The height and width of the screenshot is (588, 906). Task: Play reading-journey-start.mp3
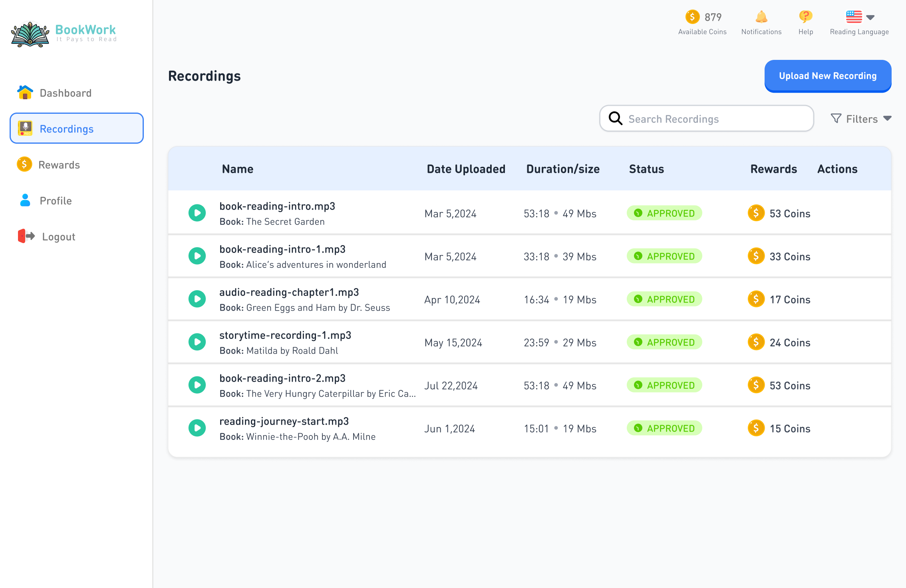(x=197, y=428)
